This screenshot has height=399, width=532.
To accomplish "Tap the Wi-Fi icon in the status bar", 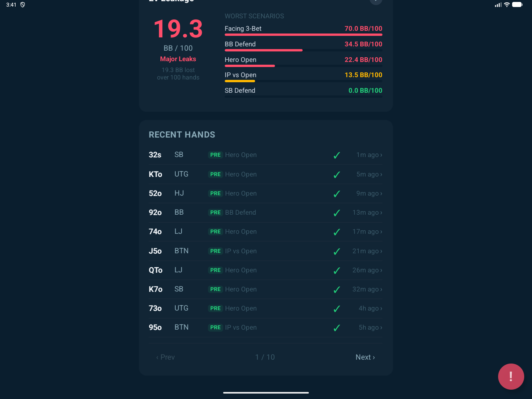I will tap(506, 5).
